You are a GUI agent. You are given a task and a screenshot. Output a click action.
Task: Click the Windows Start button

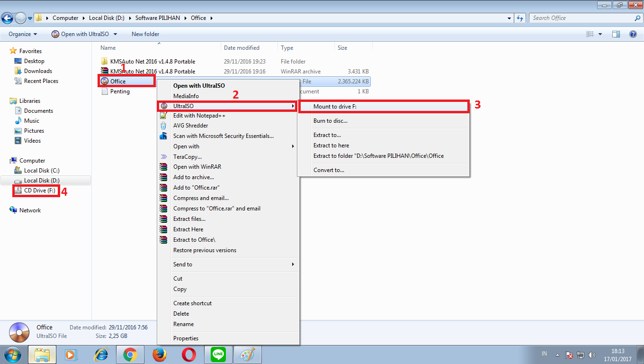pos(12,355)
